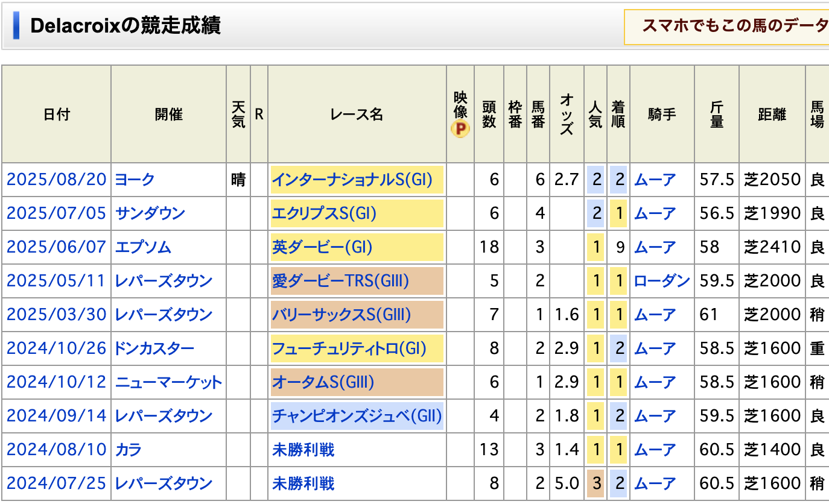
Task: Open race date 2024/09/14
Action: coord(56,416)
